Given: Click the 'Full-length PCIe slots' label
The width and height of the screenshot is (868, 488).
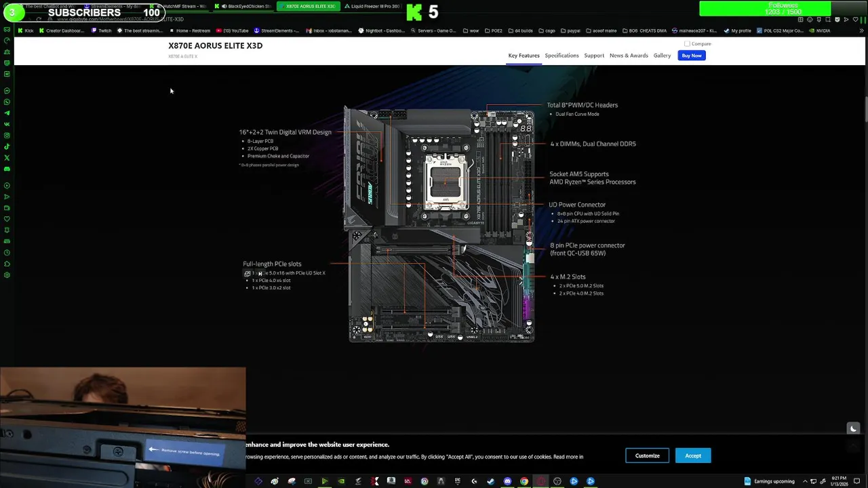Looking at the screenshot, I should pos(272,264).
